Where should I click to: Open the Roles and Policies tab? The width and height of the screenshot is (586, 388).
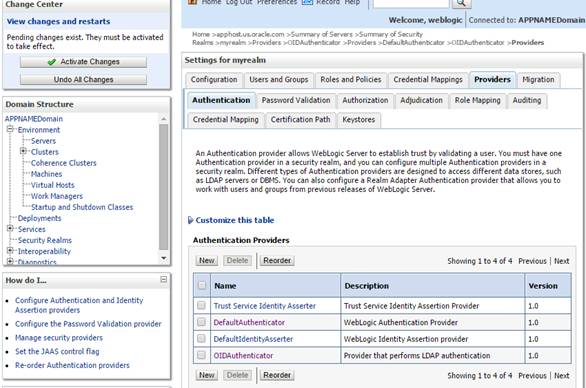351,80
